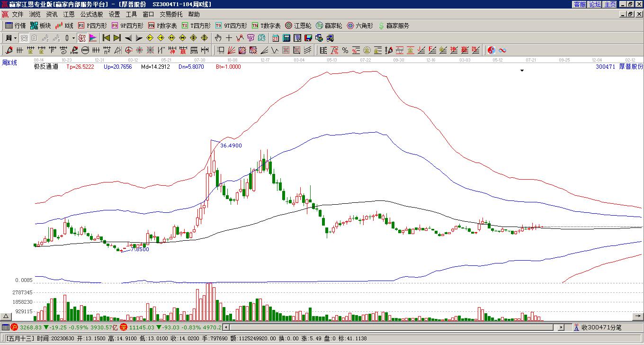The image size is (644, 345).
Task: Click the 7.8500 low price label
Action: pos(140,249)
